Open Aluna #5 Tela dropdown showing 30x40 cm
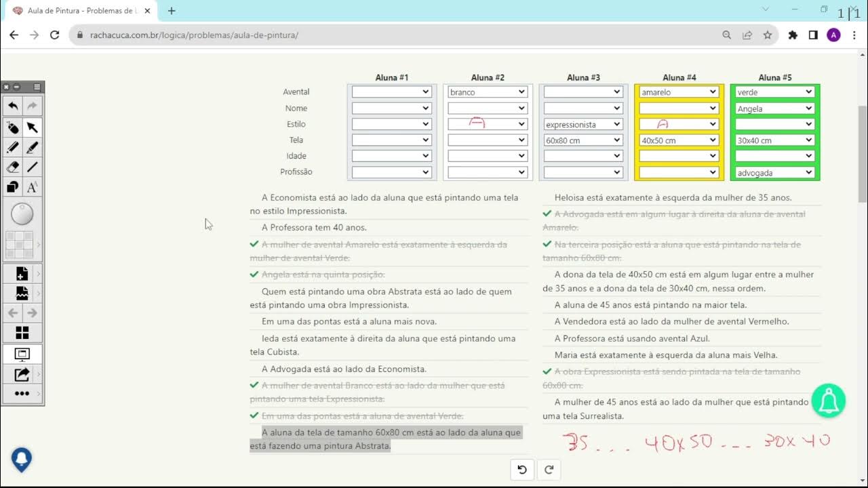Screen dimensions: 868x488 tap(775, 140)
